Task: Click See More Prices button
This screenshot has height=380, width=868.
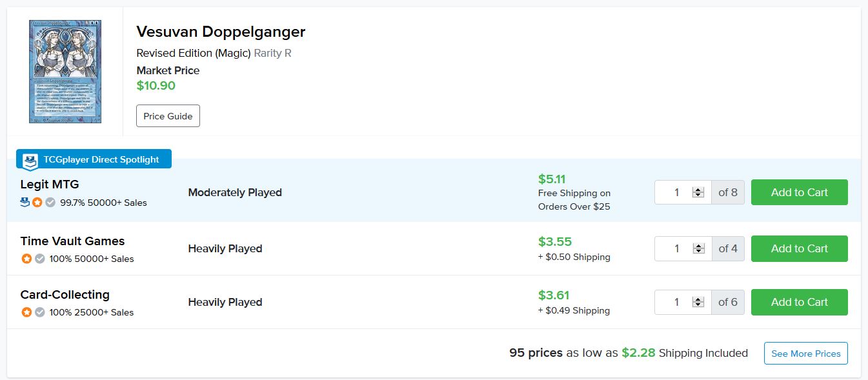Action: pos(805,354)
